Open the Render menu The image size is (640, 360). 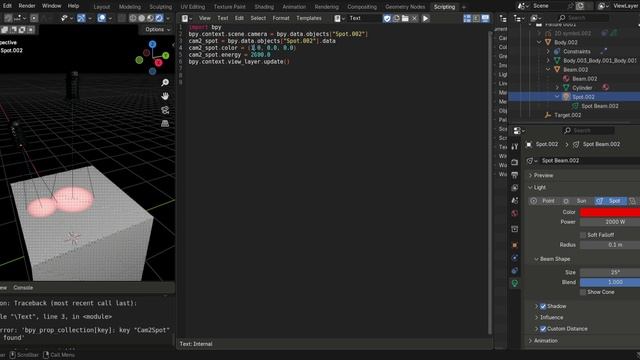point(27,6)
